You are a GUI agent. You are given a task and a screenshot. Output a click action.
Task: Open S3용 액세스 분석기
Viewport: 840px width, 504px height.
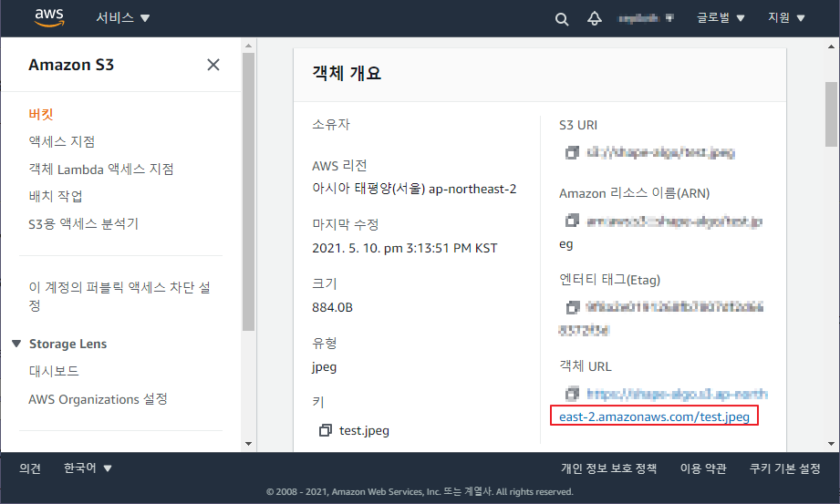(x=84, y=223)
